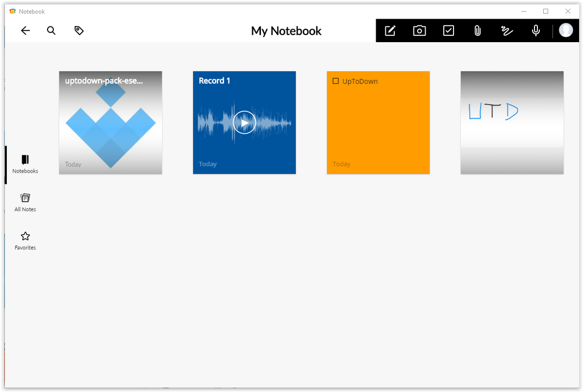Record an audio note with microphone
This screenshot has width=583, height=392.
tap(536, 30)
